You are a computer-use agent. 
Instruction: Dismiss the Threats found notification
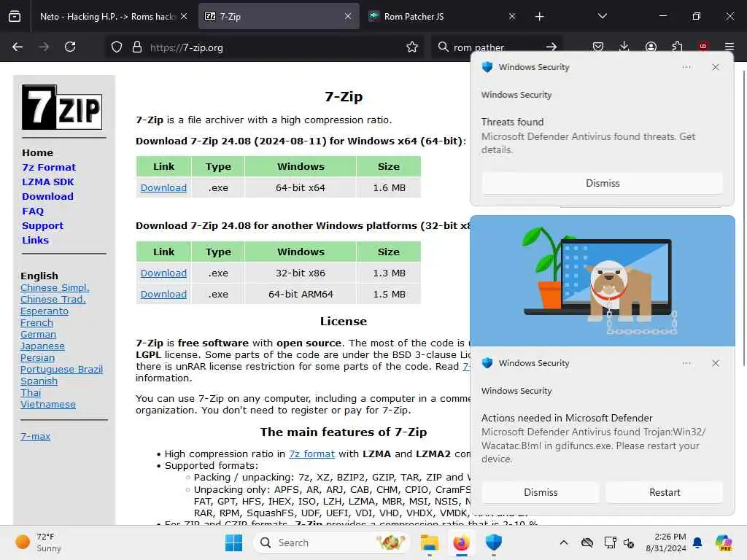(602, 183)
